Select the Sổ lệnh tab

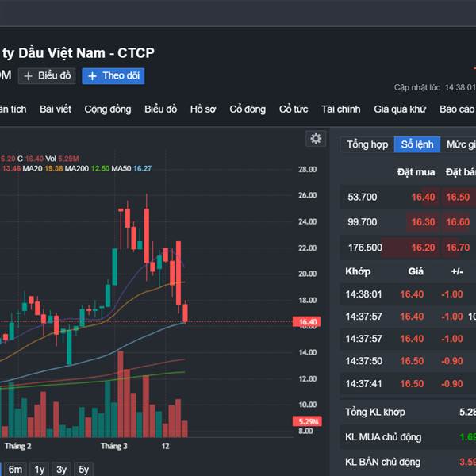[416, 144]
